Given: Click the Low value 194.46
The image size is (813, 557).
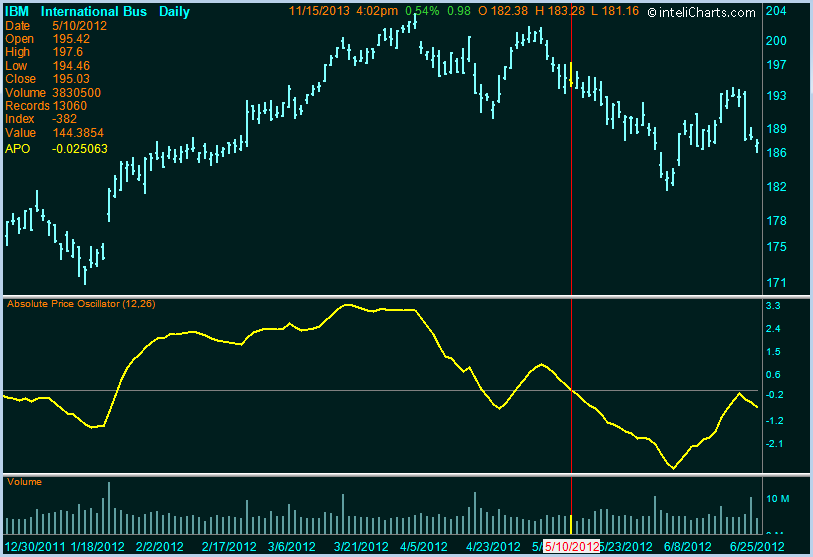Looking at the screenshot, I should tap(71, 66).
